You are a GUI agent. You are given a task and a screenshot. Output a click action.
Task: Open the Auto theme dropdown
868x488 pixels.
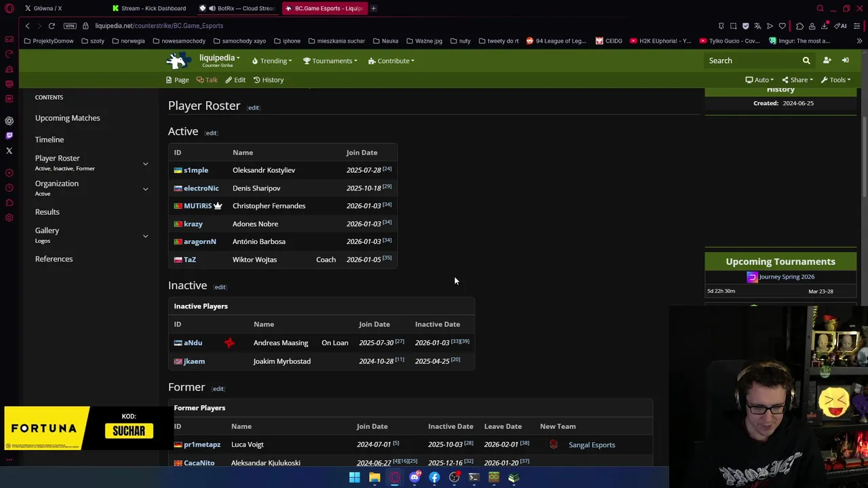tap(759, 80)
